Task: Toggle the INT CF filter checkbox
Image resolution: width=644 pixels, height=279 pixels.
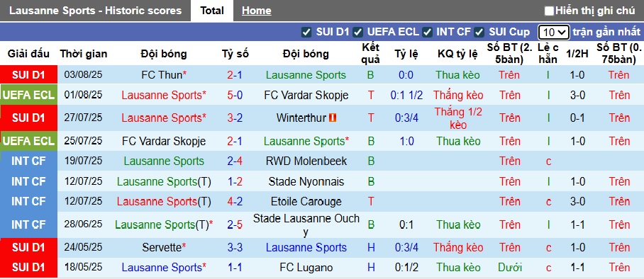Action: (x=427, y=32)
